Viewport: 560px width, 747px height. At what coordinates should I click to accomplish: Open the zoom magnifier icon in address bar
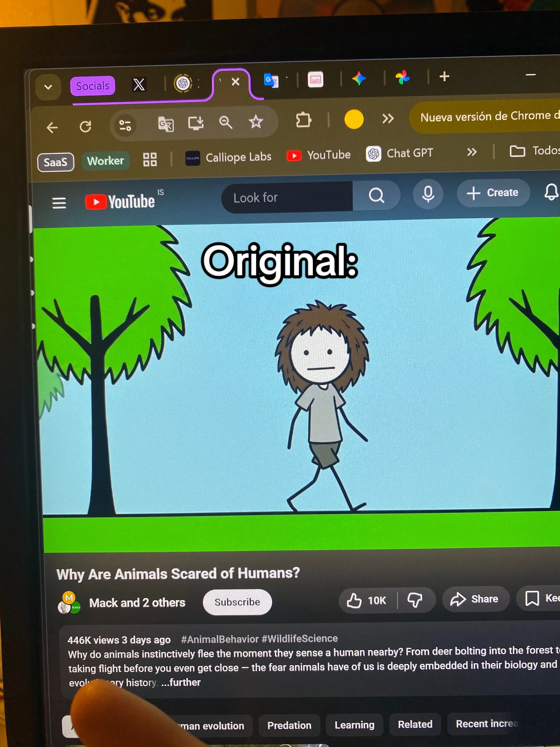click(226, 122)
